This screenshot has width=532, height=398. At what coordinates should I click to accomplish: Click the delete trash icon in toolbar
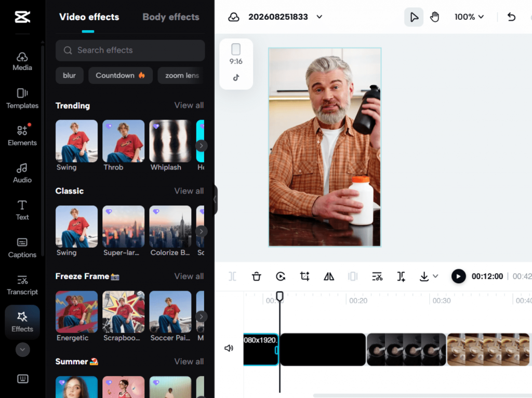point(257,277)
